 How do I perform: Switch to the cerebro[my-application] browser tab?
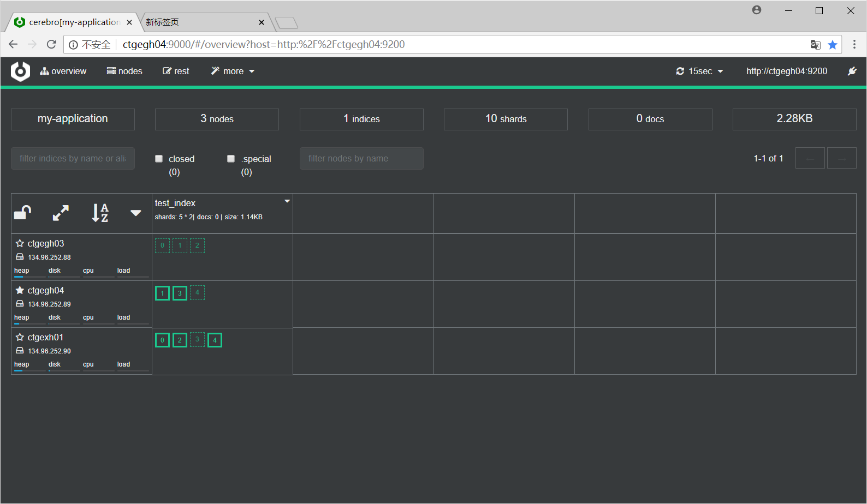[x=73, y=22]
